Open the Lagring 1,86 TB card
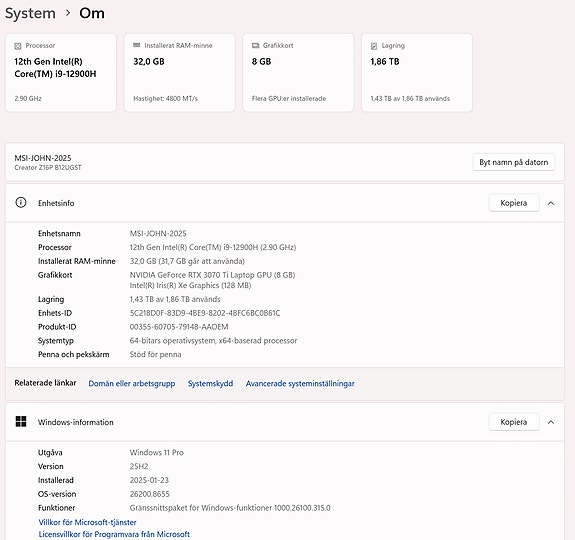The width and height of the screenshot is (575, 540). click(417, 73)
